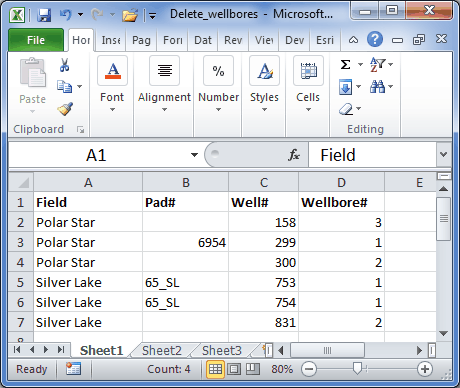
Task: Click the Save icon in quick access toolbar
Action: point(44,15)
